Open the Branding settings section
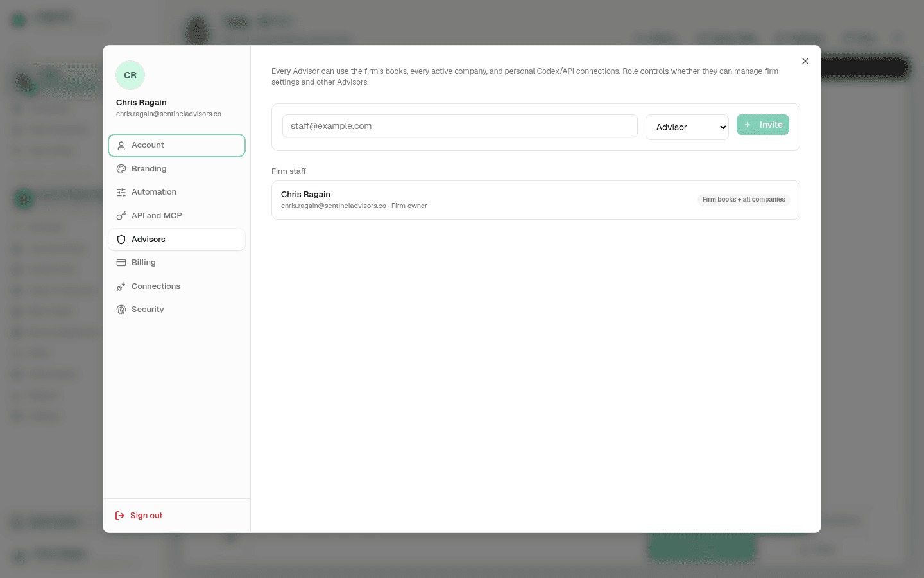This screenshot has width=924, height=578. click(176, 169)
